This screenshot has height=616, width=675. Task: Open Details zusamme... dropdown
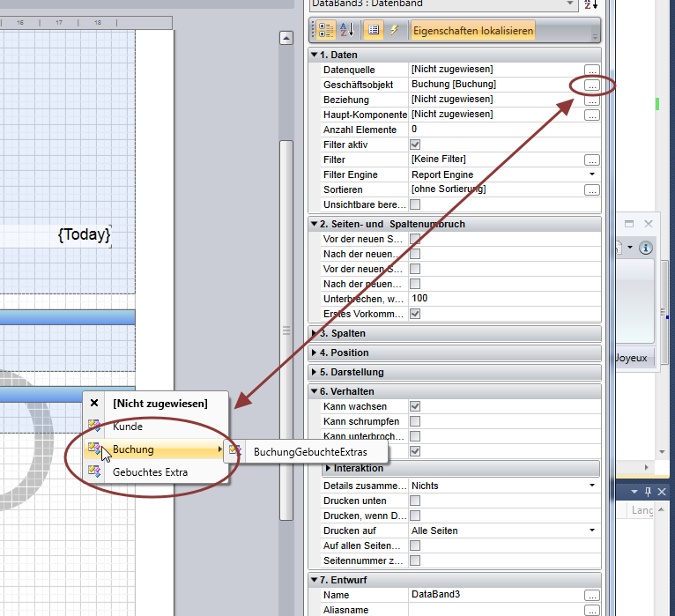coord(592,486)
